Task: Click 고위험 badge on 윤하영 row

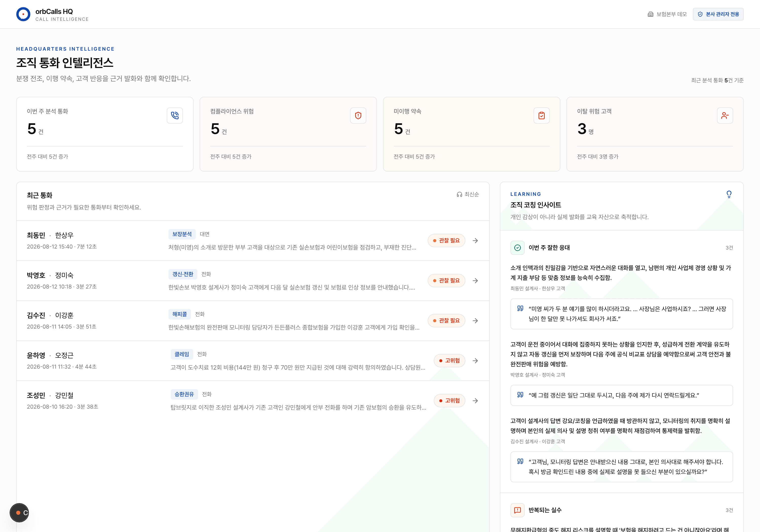Action: [x=449, y=361]
